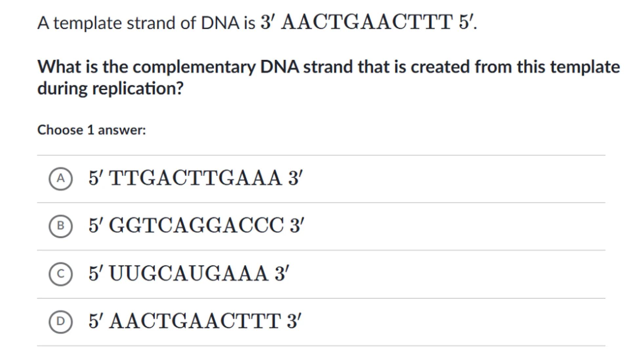644x357 pixels.
Task: Select the radio button for answer A
Action: click(61, 179)
